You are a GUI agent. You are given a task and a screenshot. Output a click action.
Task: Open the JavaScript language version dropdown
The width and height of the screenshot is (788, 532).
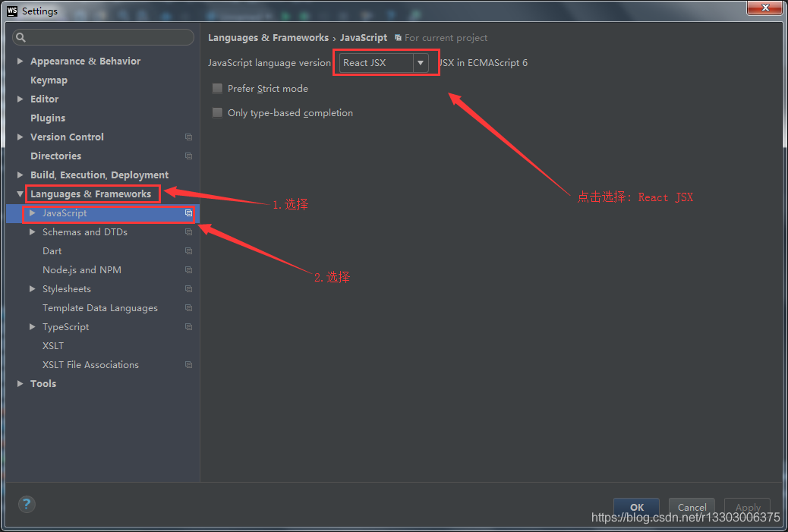421,63
